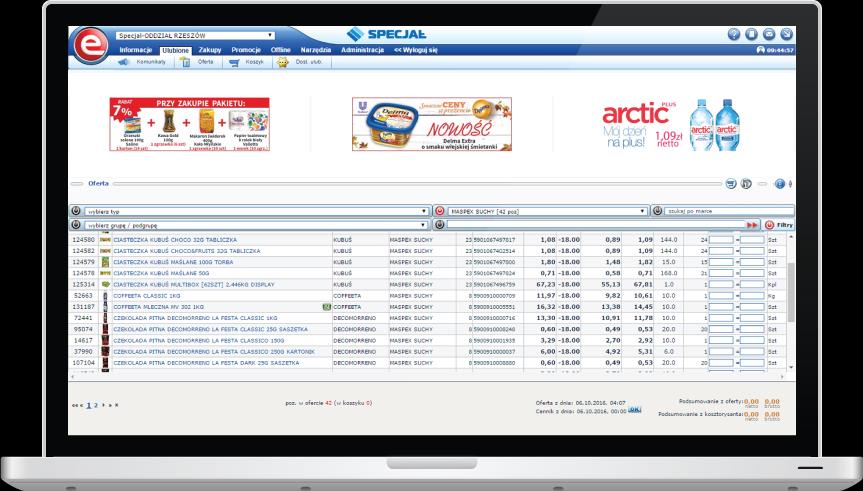The width and height of the screenshot is (863, 491).
Task: Click the red double-arrow search icon
Action: coord(752,225)
